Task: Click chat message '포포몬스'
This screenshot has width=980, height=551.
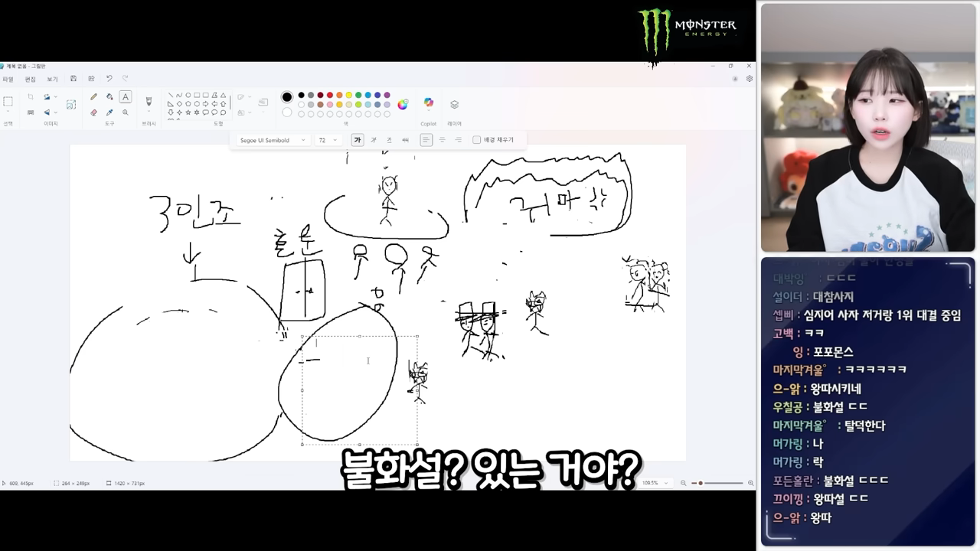Action: tap(833, 351)
